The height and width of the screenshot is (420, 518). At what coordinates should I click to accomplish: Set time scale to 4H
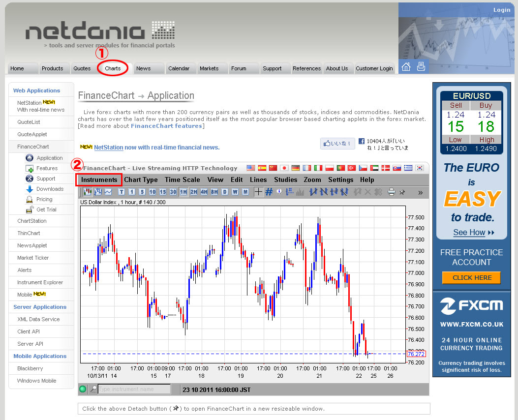tap(204, 192)
